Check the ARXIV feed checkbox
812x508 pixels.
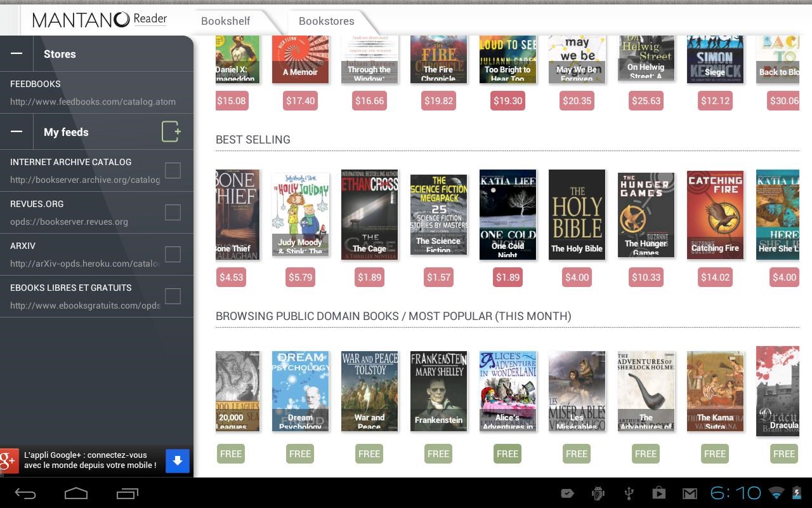tap(173, 254)
